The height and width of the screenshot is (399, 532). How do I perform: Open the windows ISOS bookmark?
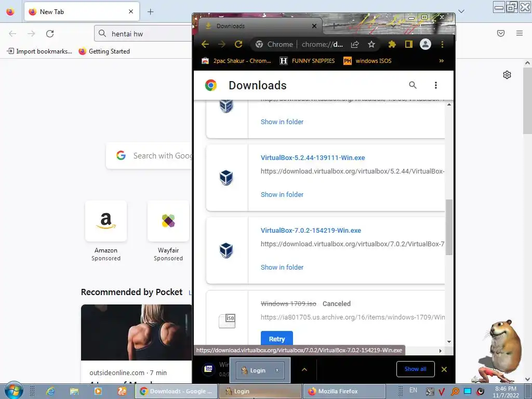(x=367, y=61)
